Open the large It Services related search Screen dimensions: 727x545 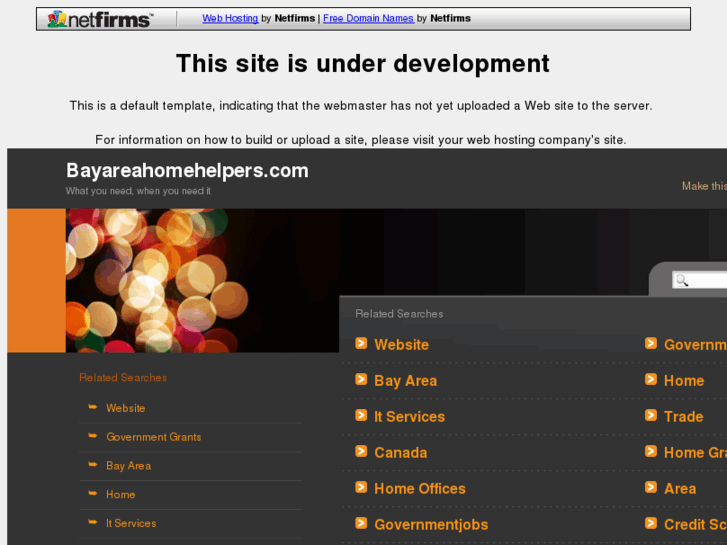[409, 417]
